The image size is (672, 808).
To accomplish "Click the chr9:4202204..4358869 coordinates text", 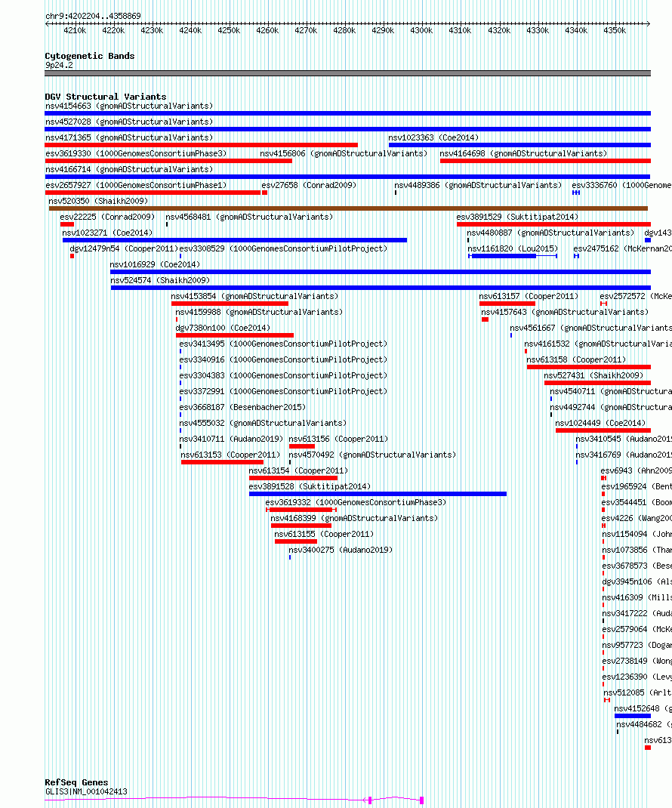I will 93,16.
